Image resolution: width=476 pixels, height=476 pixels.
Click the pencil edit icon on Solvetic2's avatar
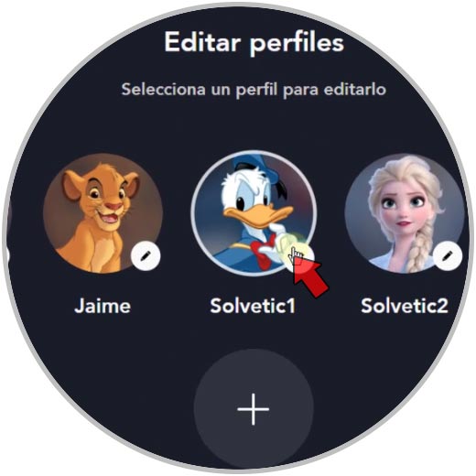(x=448, y=255)
